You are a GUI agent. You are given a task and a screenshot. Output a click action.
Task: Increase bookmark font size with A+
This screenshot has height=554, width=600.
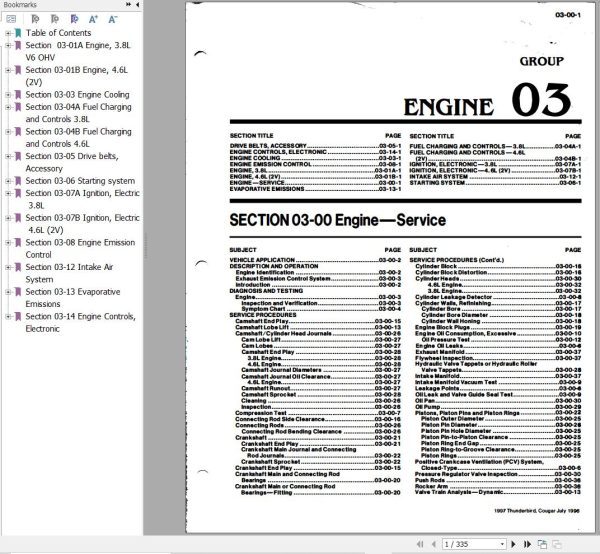93,19
